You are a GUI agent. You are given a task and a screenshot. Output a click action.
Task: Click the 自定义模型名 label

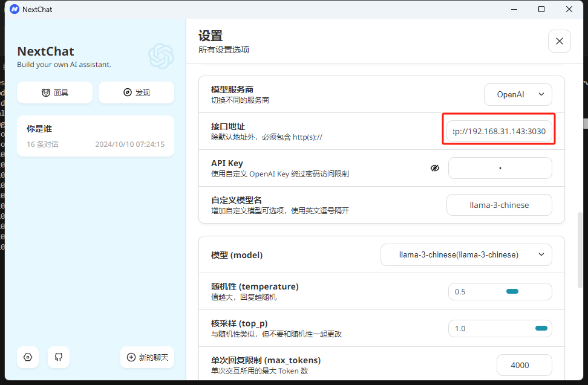click(237, 200)
